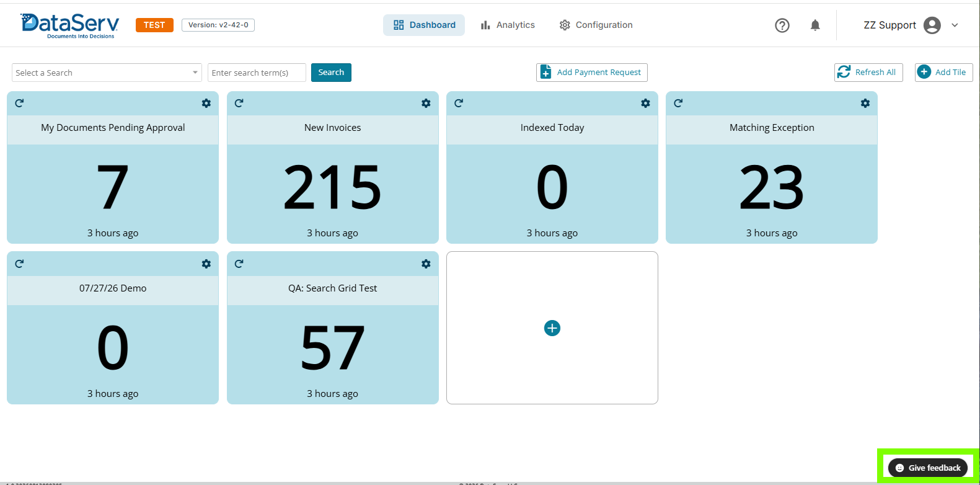Click plus icon in empty tile
The image size is (980, 485).
coord(552,328)
